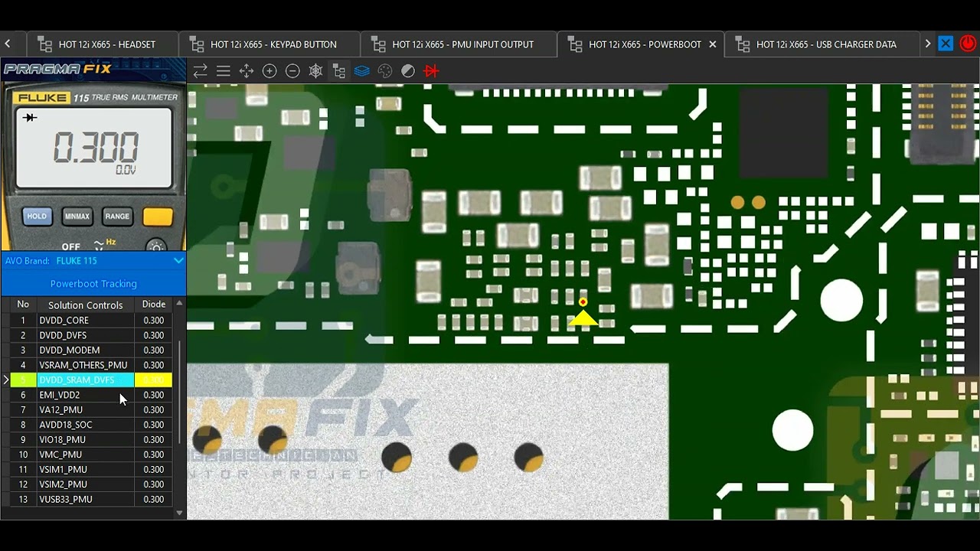Expand the AVO Brand FLUKE 115 dropdown

pos(178,261)
